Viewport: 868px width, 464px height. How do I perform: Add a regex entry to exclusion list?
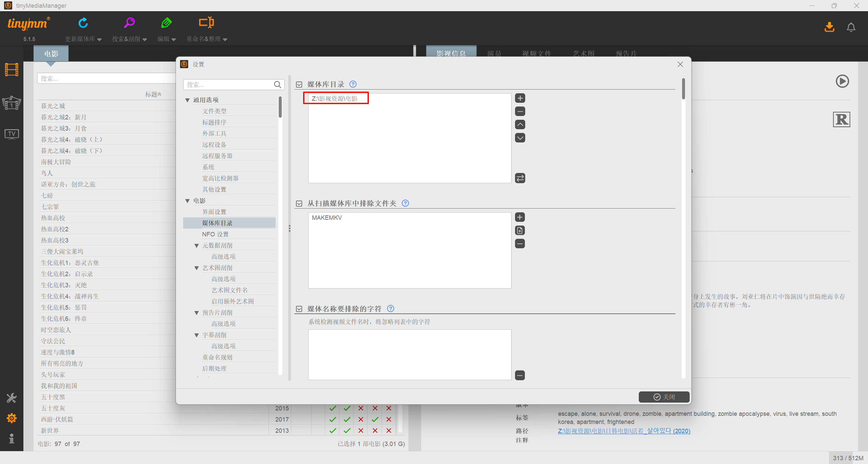point(520,230)
